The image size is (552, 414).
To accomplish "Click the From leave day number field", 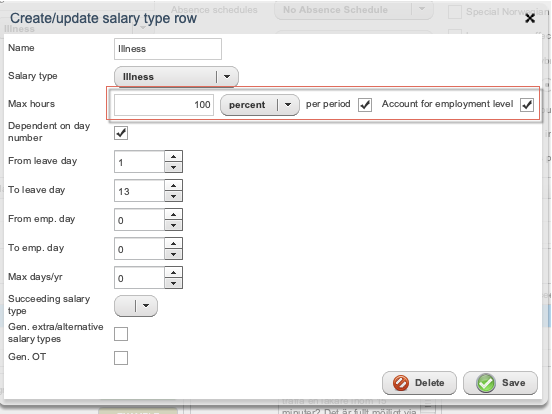I will [139, 162].
